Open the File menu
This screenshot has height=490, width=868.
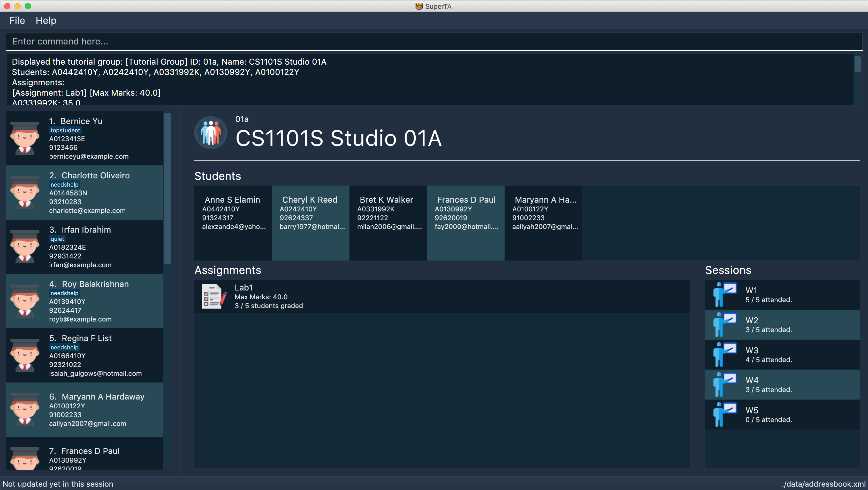tap(17, 21)
